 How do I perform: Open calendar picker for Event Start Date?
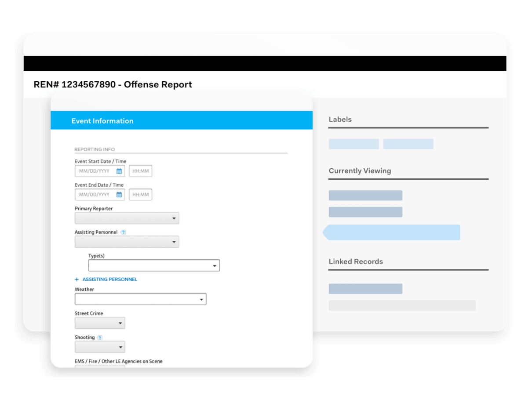click(x=119, y=171)
